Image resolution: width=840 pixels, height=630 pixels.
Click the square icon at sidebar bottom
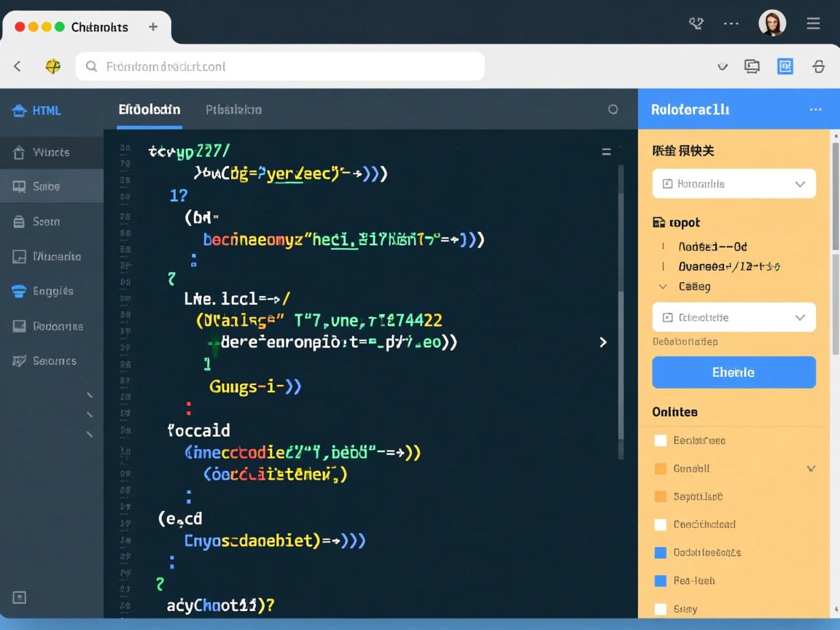pyautogui.click(x=20, y=597)
